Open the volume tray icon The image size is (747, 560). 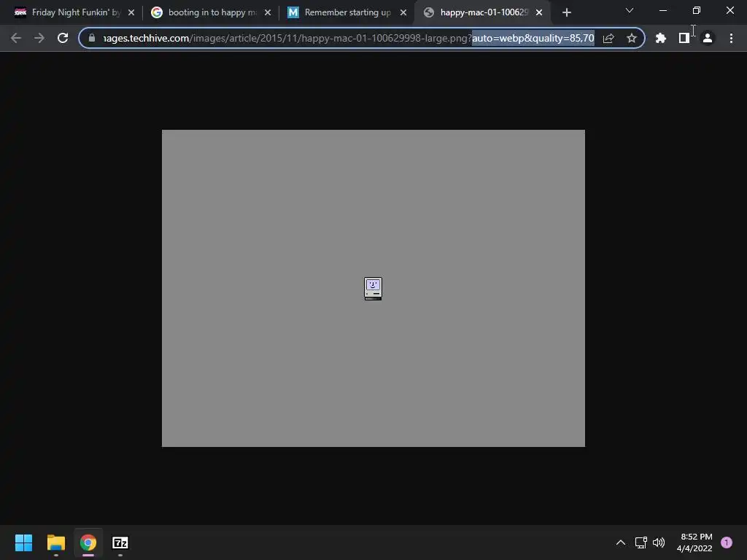coord(659,542)
